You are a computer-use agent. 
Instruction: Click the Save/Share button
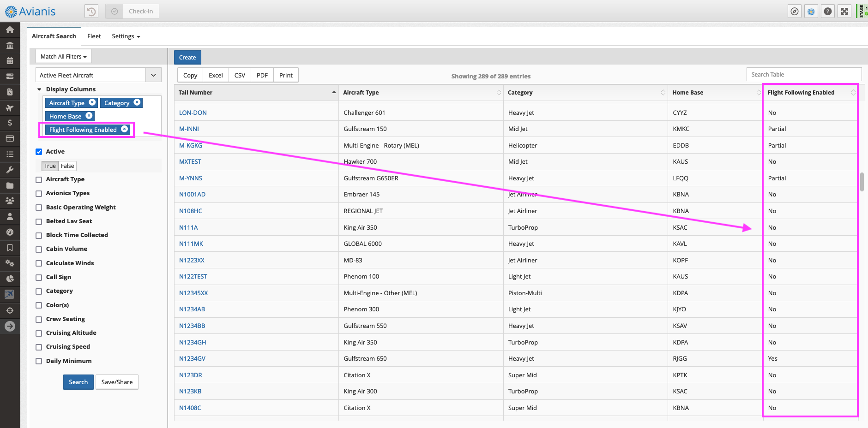[x=117, y=382]
